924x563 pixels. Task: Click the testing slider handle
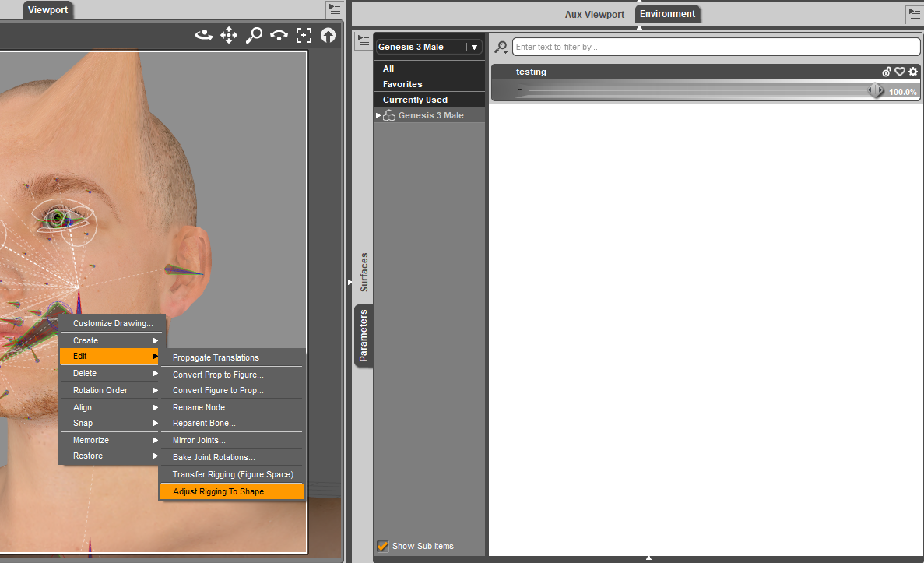876,90
